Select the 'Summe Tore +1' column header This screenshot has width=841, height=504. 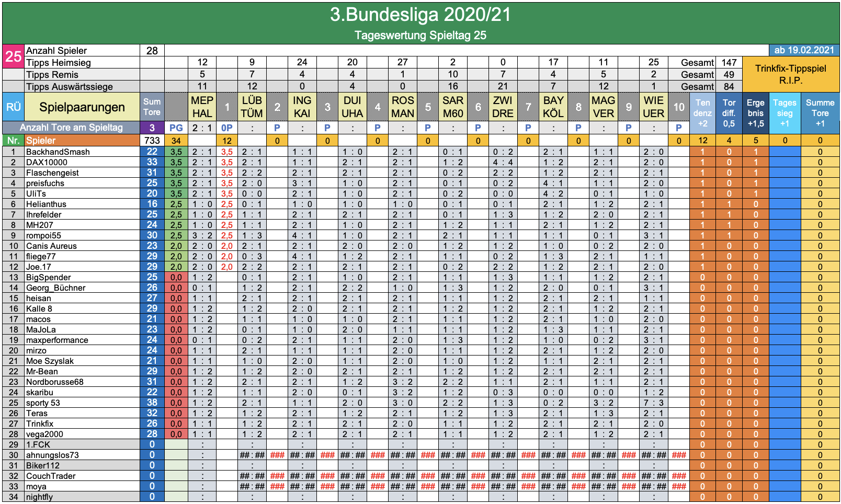[820, 113]
